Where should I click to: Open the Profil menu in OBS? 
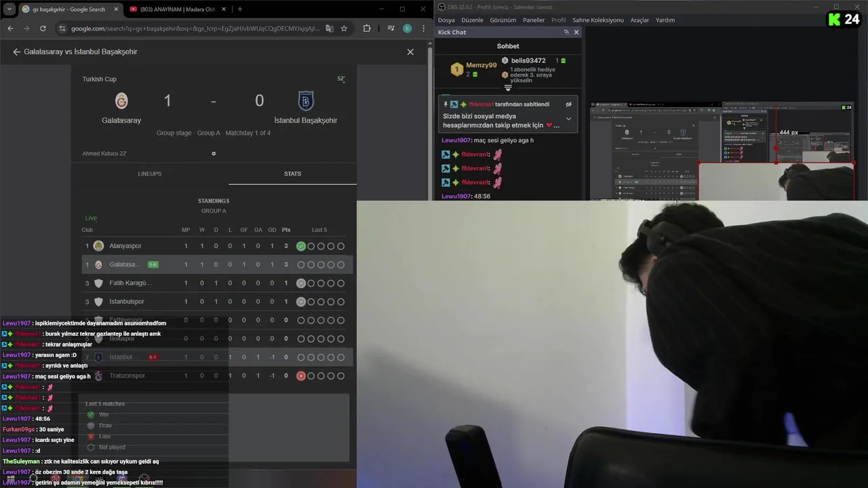coord(559,20)
